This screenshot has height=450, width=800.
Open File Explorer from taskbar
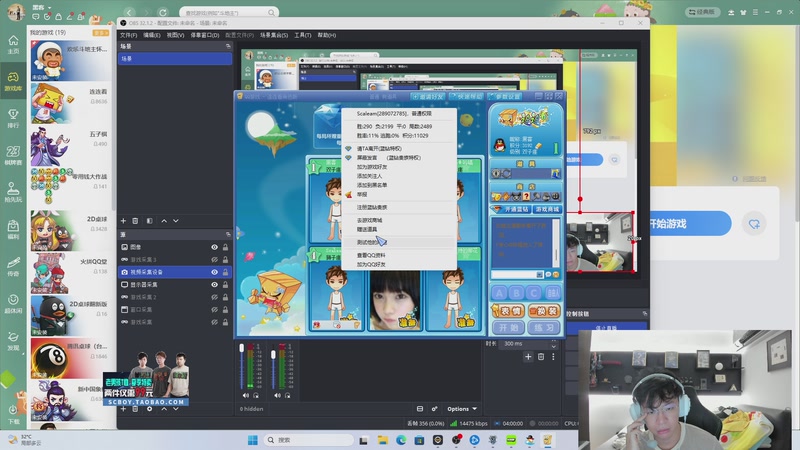[x=383, y=440]
